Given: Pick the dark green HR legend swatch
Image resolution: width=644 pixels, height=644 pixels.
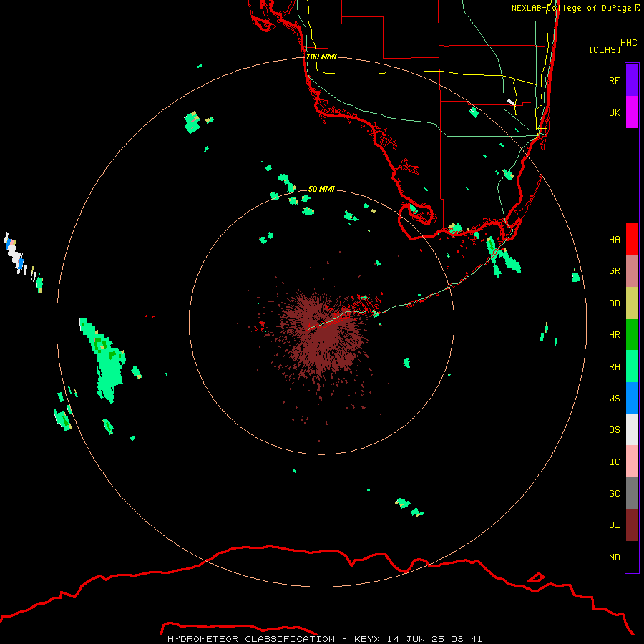Looking at the screenshot, I should point(632,335).
